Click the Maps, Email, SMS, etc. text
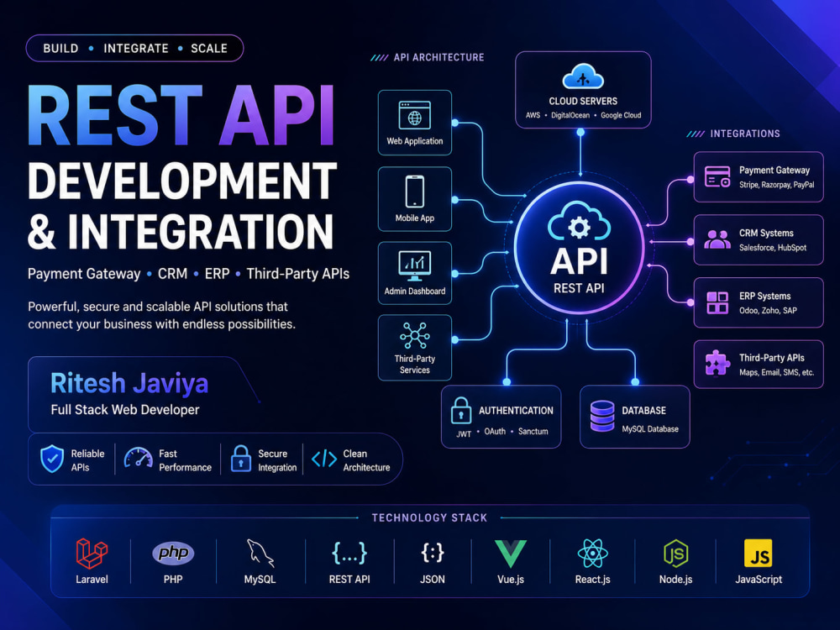The height and width of the screenshot is (630, 840). tap(776, 372)
